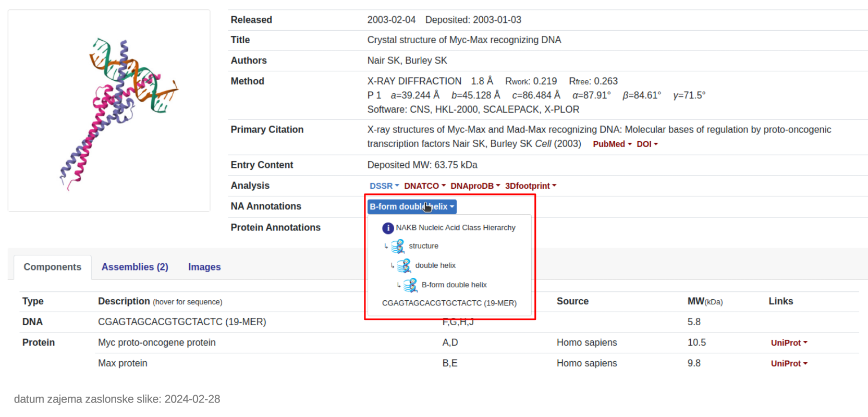Click the MW value 10.5
This screenshot has width=868, height=417.
pyautogui.click(x=696, y=342)
